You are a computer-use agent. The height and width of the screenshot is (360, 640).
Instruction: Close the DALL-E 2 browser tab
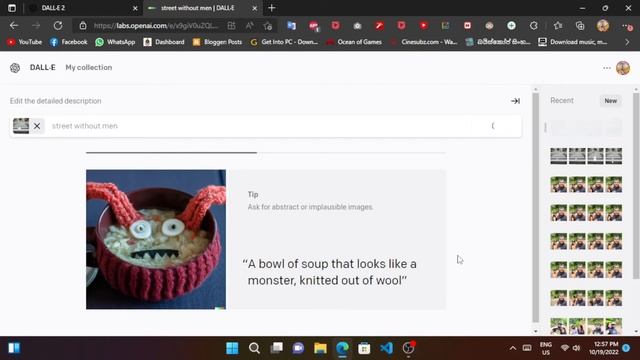click(x=135, y=8)
